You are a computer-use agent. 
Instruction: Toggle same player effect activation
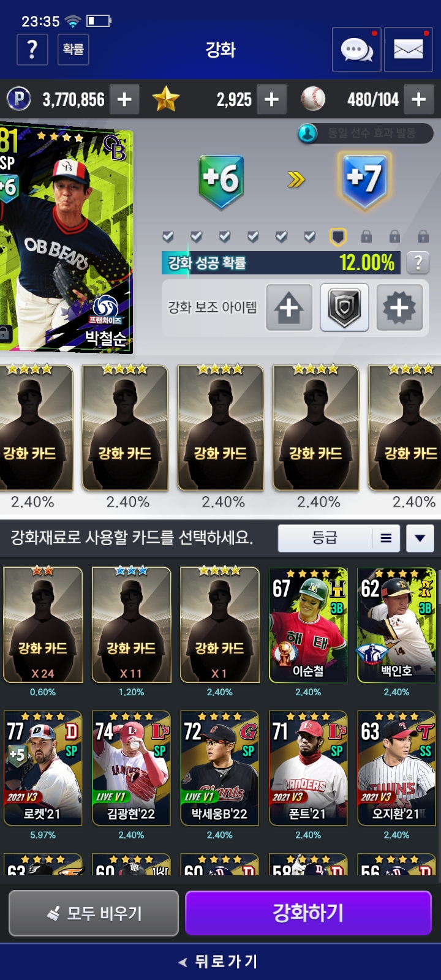(366, 133)
